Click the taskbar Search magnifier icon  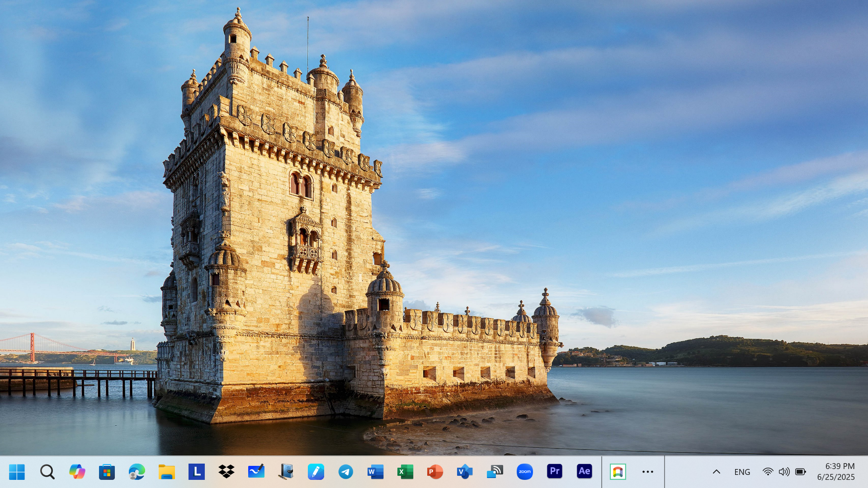[47, 472]
